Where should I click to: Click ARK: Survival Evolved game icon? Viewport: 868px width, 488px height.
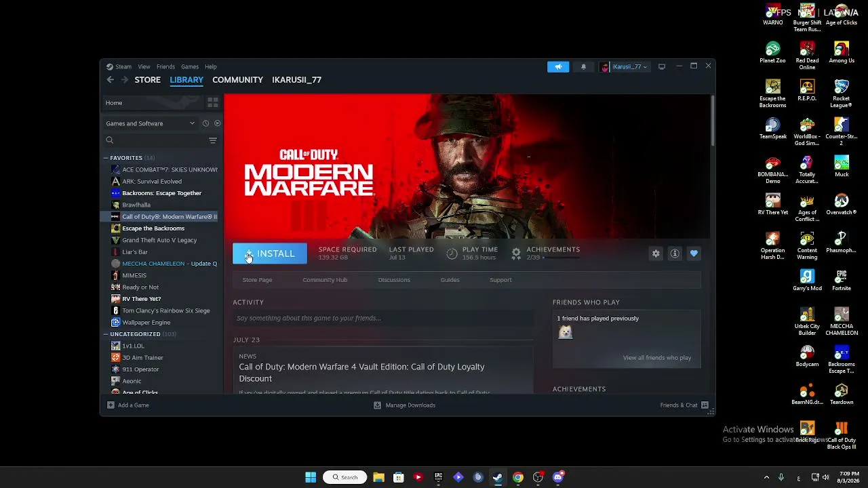click(x=116, y=182)
